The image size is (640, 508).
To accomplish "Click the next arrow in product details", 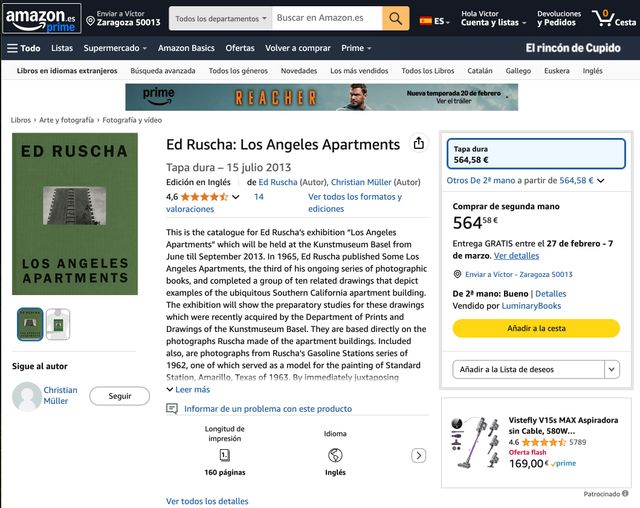I will [x=418, y=455].
